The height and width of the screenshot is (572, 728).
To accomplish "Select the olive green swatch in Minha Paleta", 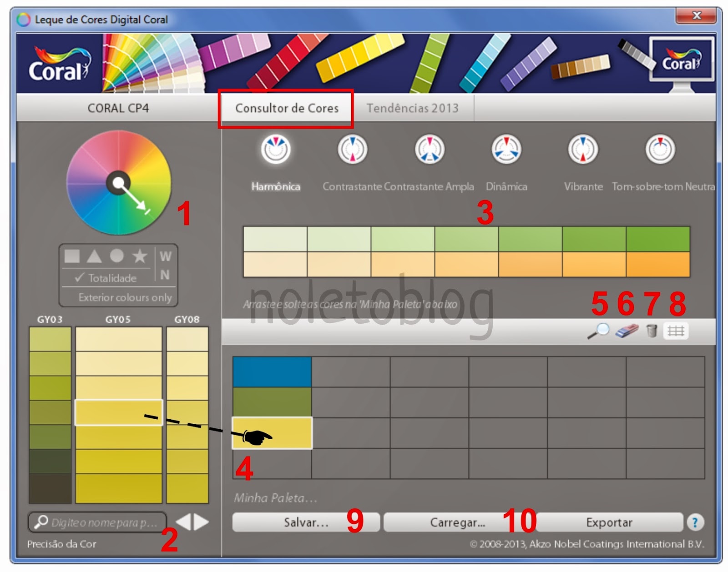I will [x=272, y=402].
